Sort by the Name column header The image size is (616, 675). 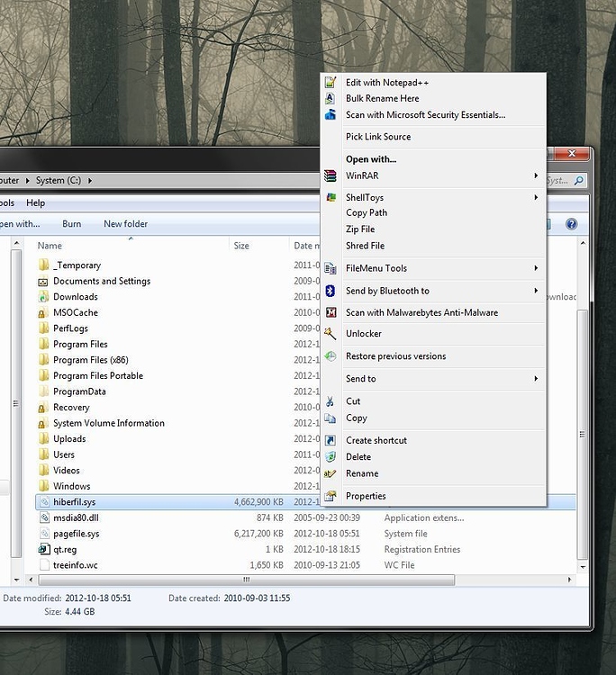[x=131, y=246]
